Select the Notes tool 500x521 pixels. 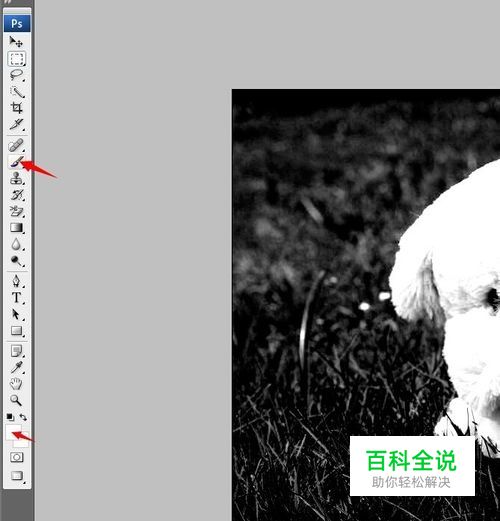16,351
